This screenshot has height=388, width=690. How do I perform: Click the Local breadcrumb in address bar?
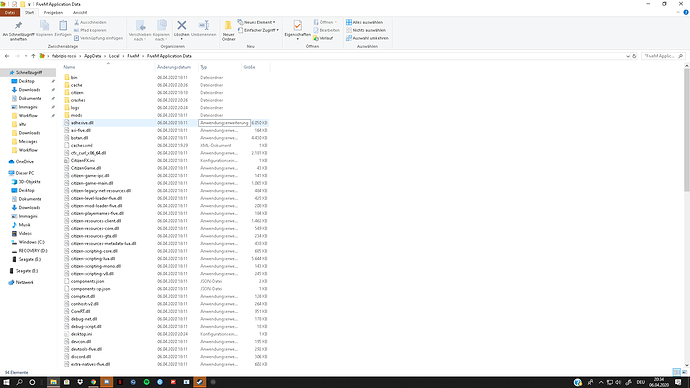coord(114,56)
